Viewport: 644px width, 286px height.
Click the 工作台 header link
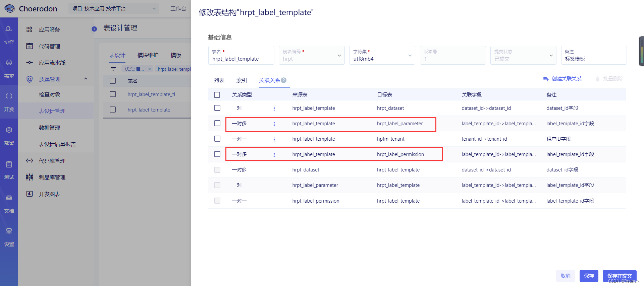pos(178,9)
